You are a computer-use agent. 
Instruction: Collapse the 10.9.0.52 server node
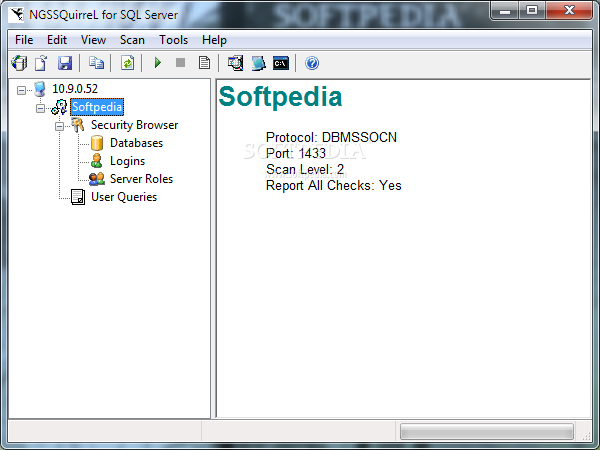click(21, 90)
